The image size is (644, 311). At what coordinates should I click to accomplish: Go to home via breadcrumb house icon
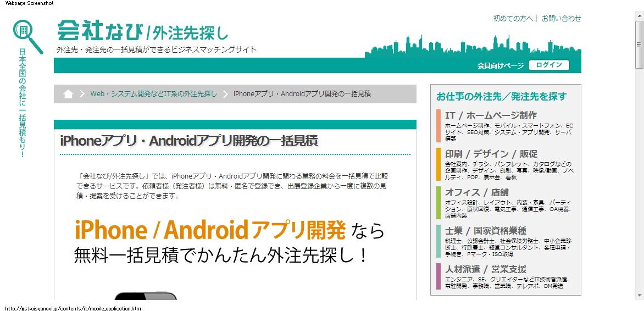[68, 94]
